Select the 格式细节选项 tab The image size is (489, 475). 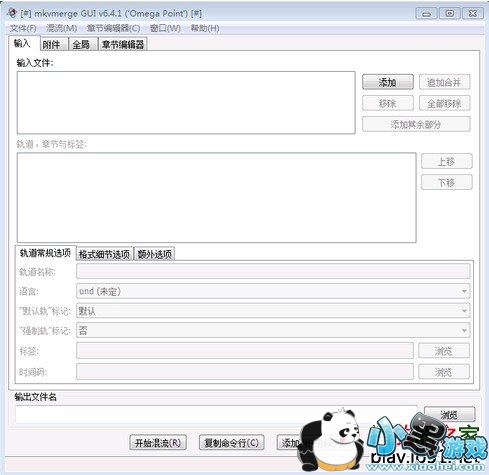(105, 254)
